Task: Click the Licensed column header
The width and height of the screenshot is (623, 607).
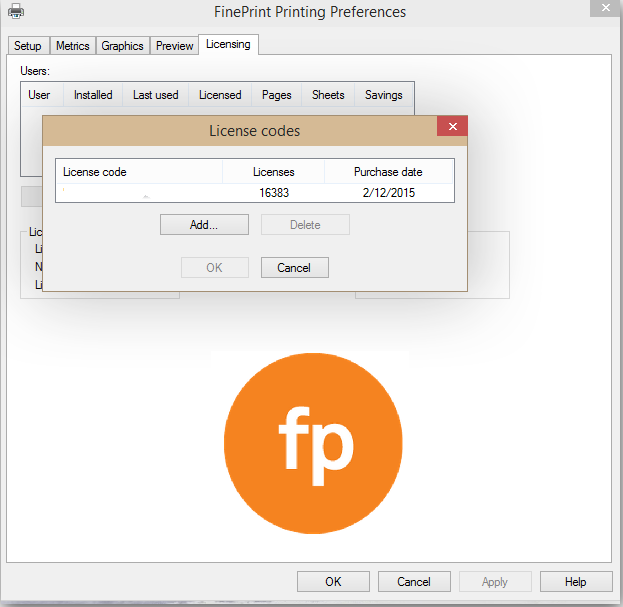Action: point(220,95)
